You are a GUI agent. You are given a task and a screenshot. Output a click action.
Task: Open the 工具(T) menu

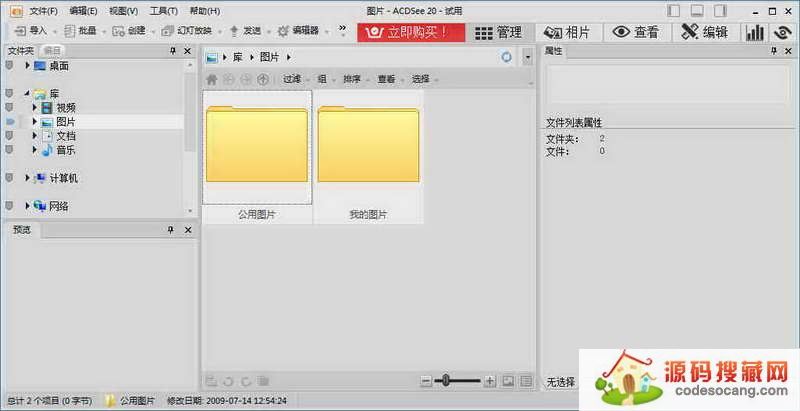pos(163,11)
